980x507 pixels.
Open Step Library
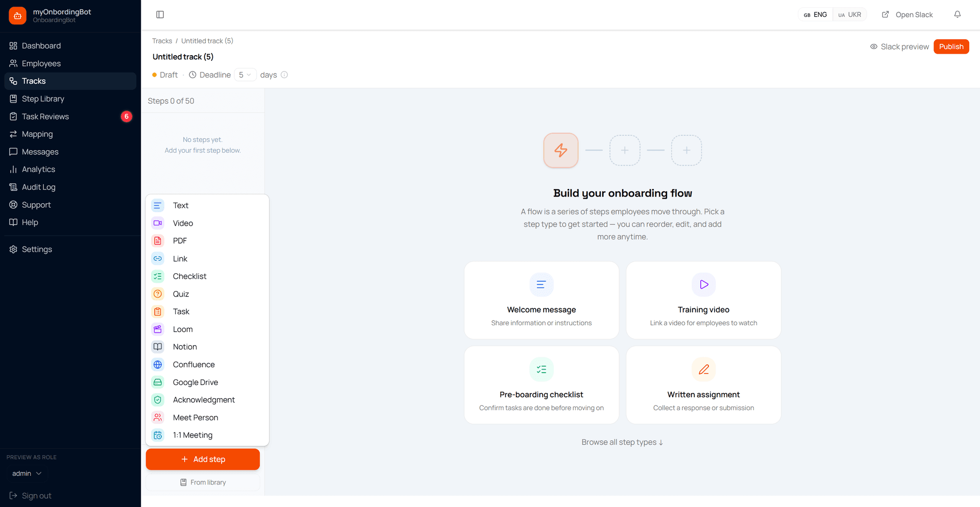(x=70, y=99)
